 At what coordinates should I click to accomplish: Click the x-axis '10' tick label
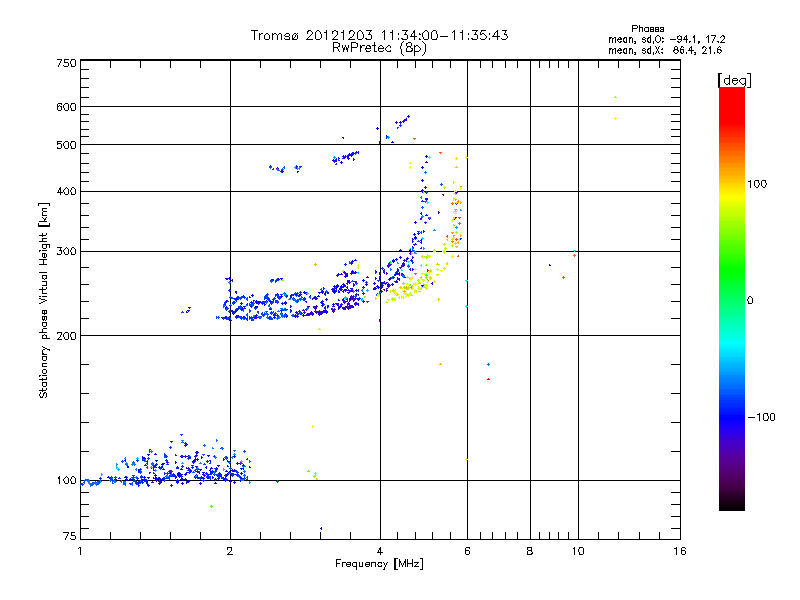578,551
